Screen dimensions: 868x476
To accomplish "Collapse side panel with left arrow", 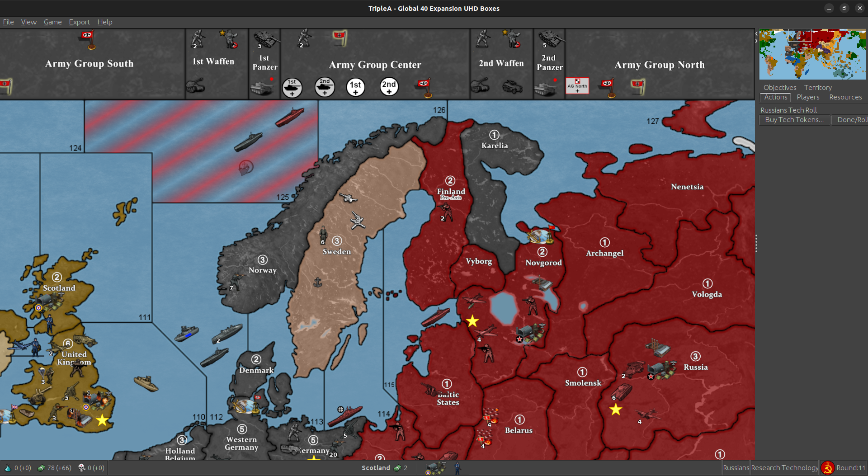I will pos(756,33).
